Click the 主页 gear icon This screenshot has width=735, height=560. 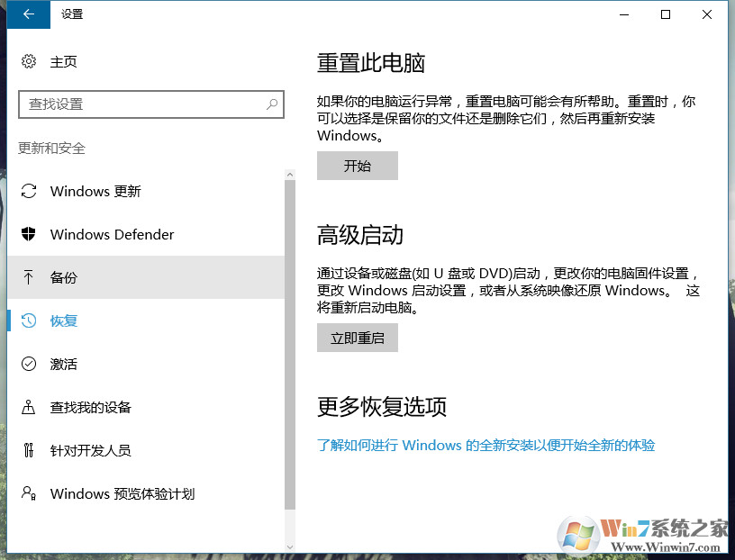point(26,61)
